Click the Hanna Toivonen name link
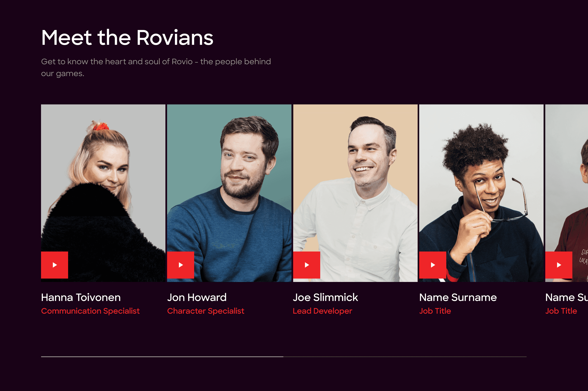The width and height of the screenshot is (588, 391). pyautogui.click(x=81, y=297)
